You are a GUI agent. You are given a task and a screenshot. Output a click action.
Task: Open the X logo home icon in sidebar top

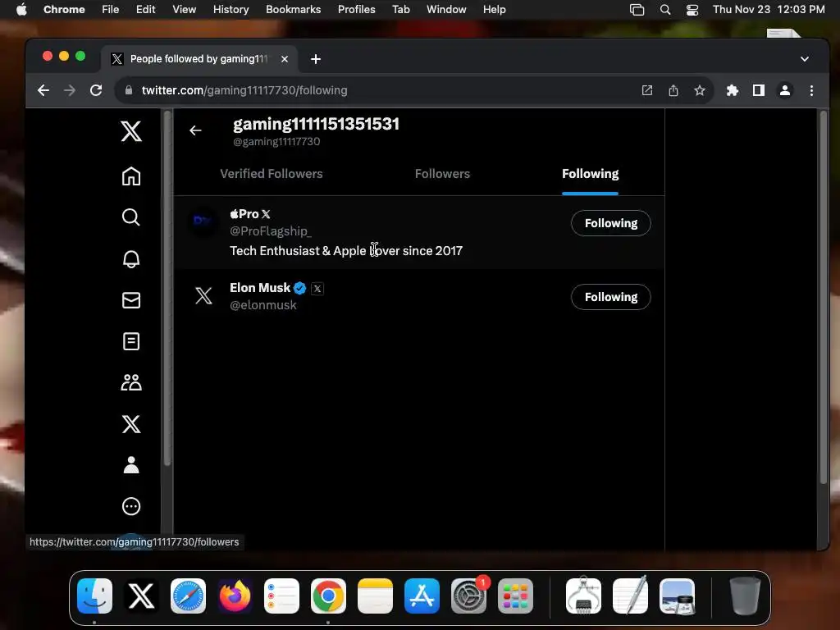click(x=131, y=130)
